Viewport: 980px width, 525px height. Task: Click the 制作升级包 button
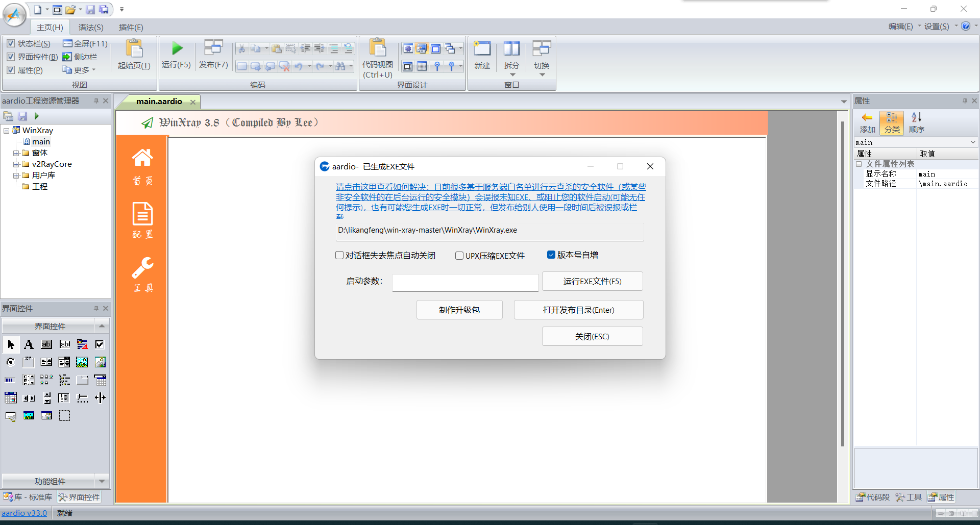459,310
